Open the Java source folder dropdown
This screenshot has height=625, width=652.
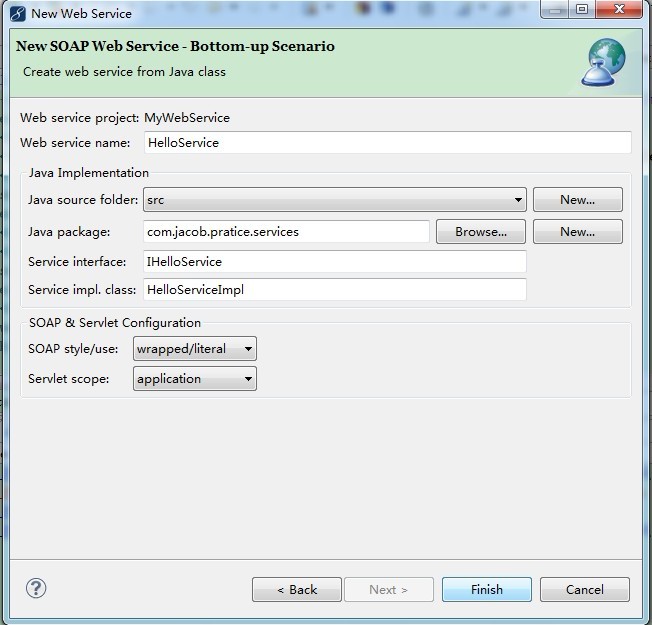point(335,200)
